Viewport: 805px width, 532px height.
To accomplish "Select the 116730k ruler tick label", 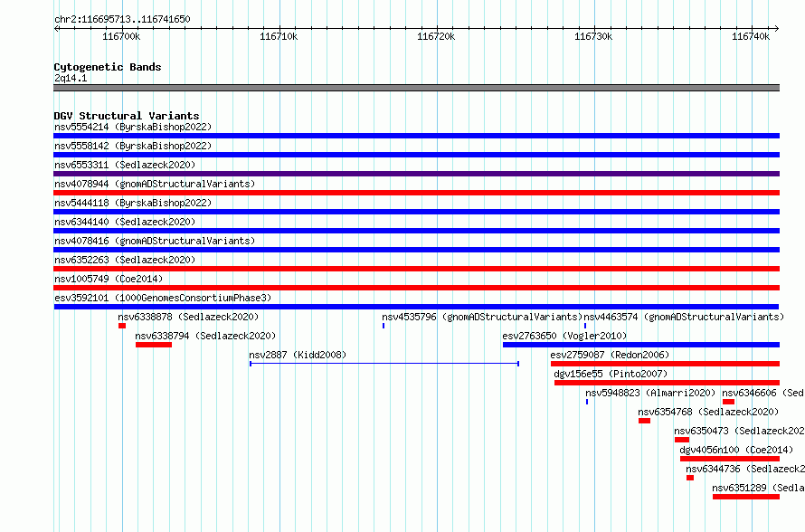I will coord(593,36).
